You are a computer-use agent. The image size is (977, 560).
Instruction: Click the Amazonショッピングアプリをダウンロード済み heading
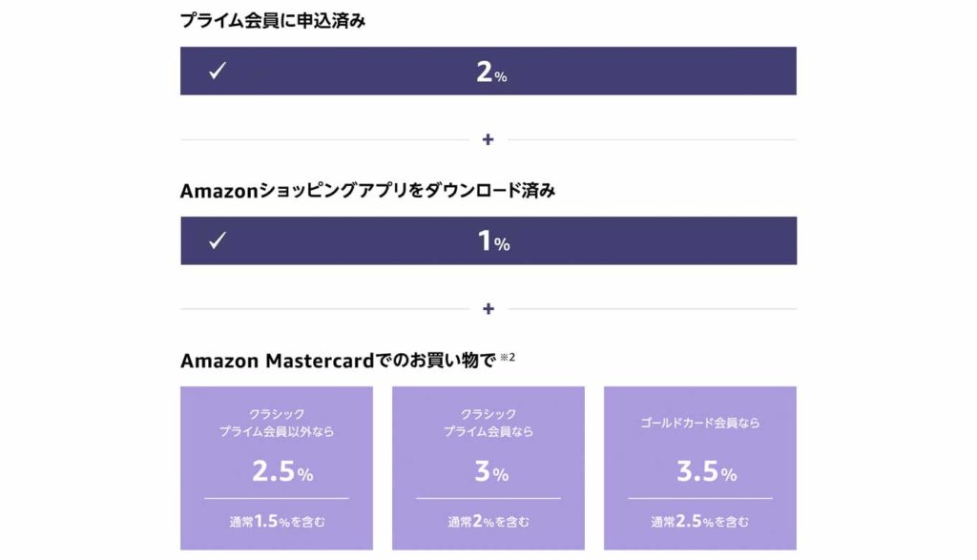coord(367,190)
